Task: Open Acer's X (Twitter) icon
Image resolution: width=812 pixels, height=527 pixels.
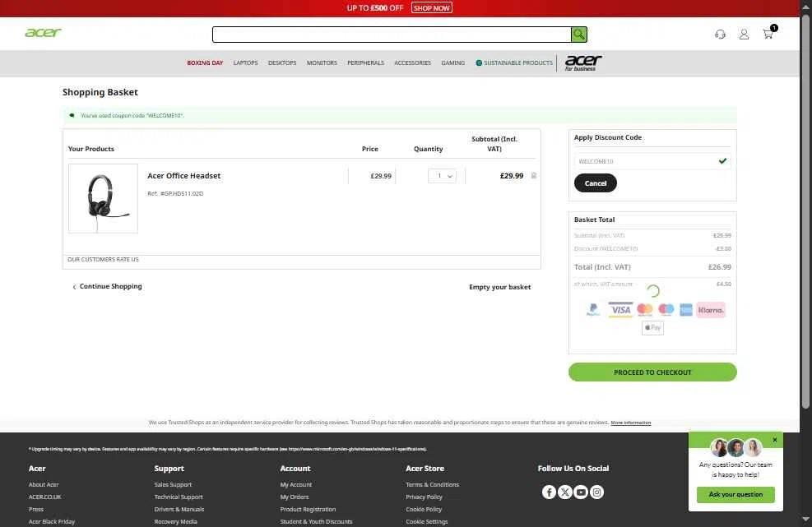Action: tap(565, 492)
